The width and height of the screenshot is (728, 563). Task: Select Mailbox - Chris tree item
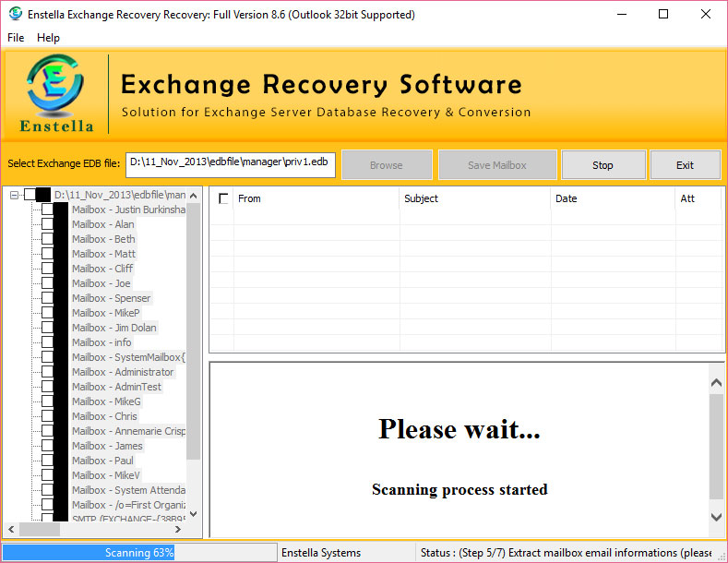[x=104, y=416]
